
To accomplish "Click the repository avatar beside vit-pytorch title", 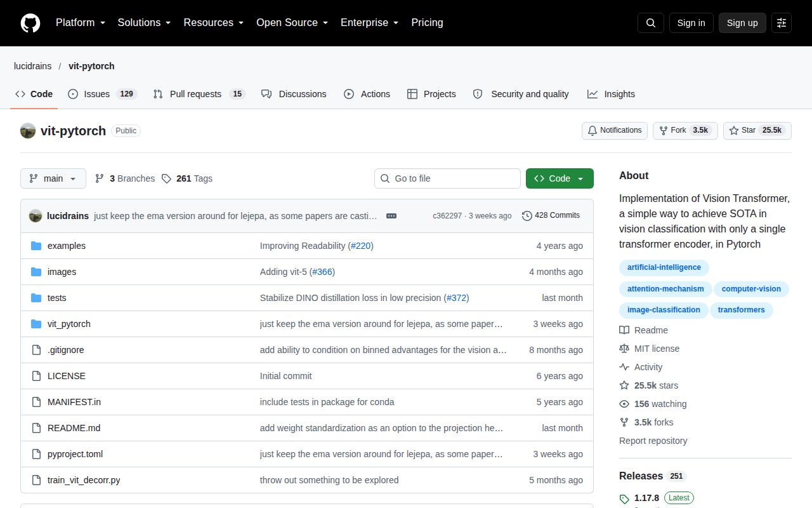I will (x=28, y=131).
